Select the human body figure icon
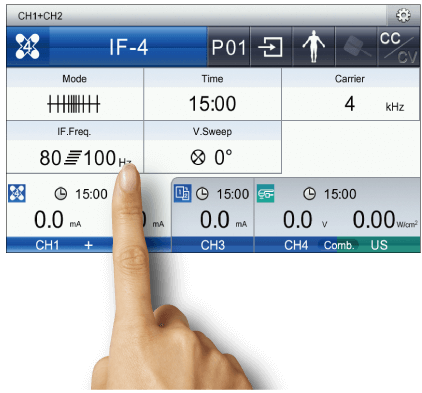 [313, 47]
